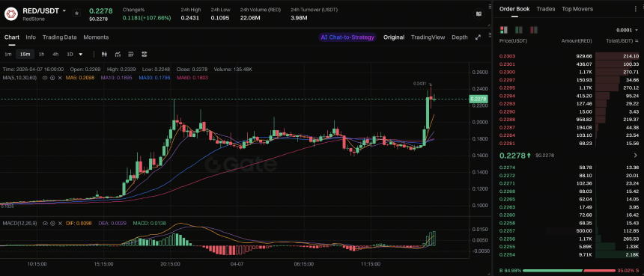Open the order book three-dot menu
Viewport: 644px width, 276px height.
[637, 9]
